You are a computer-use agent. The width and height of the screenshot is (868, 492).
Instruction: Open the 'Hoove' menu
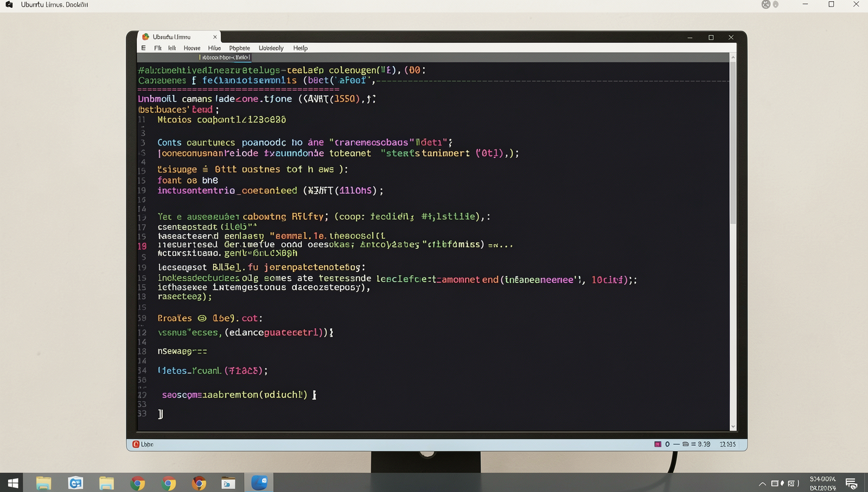click(192, 48)
